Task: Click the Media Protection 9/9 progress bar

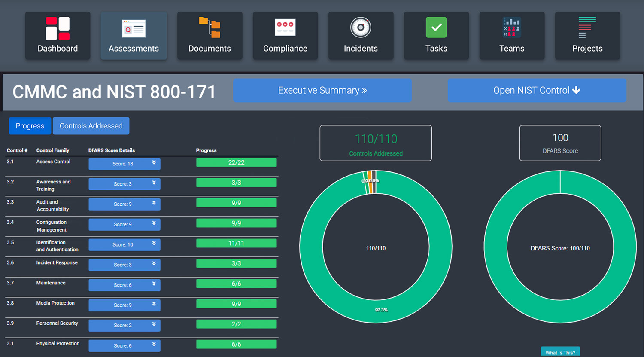Action: coord(237,304)
